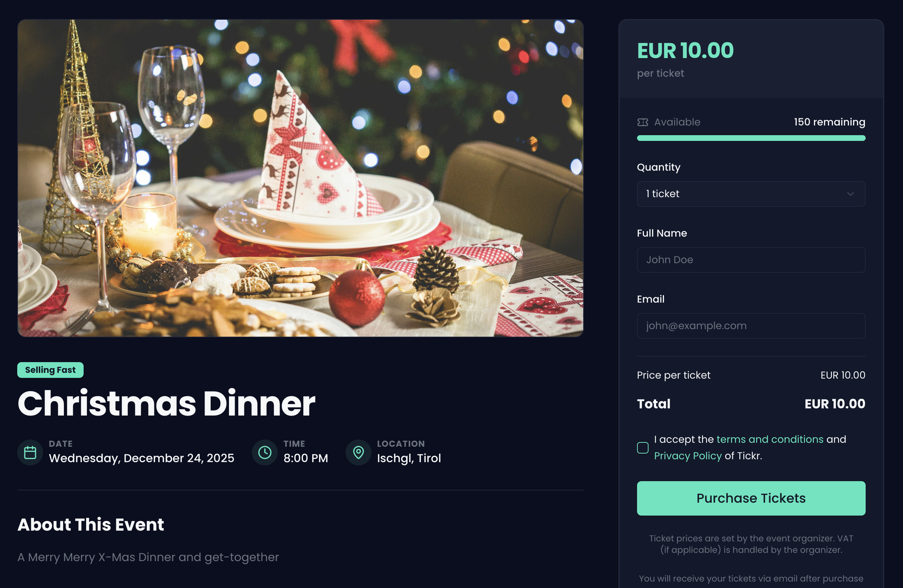
Task: Click the Email input field
Action: coord(751,326)
